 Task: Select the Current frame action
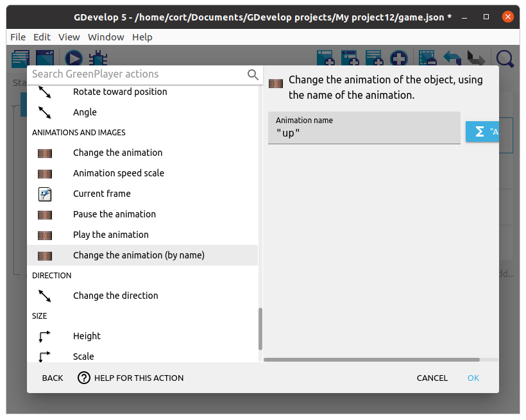click(x=142, y=194)
